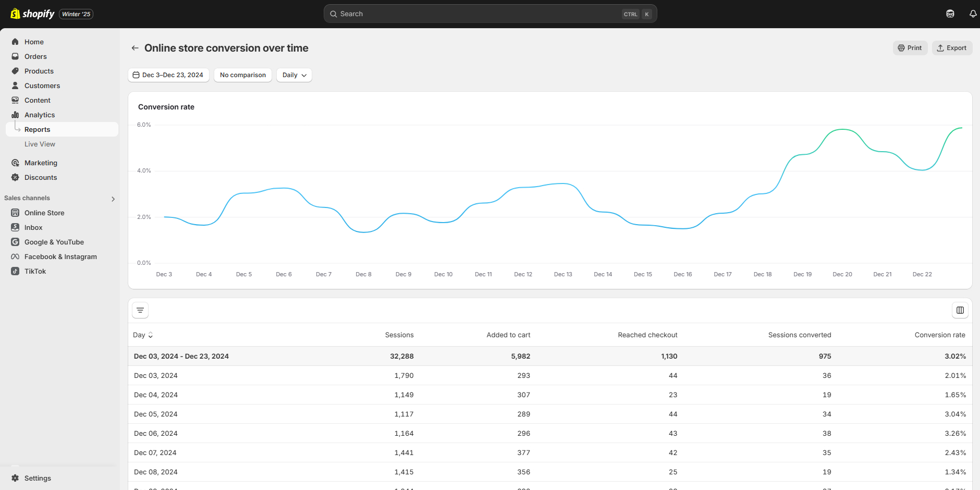Image resolution: width=980 pixels, height=490 pixels.
Task: Open notifications with the bell icon
Action: coord(973,14)
